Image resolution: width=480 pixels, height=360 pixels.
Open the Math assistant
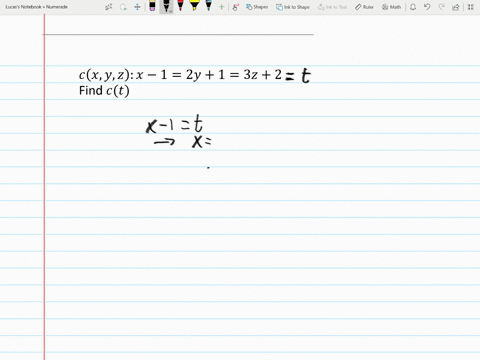pyautogui.click(x=391, y=7)
